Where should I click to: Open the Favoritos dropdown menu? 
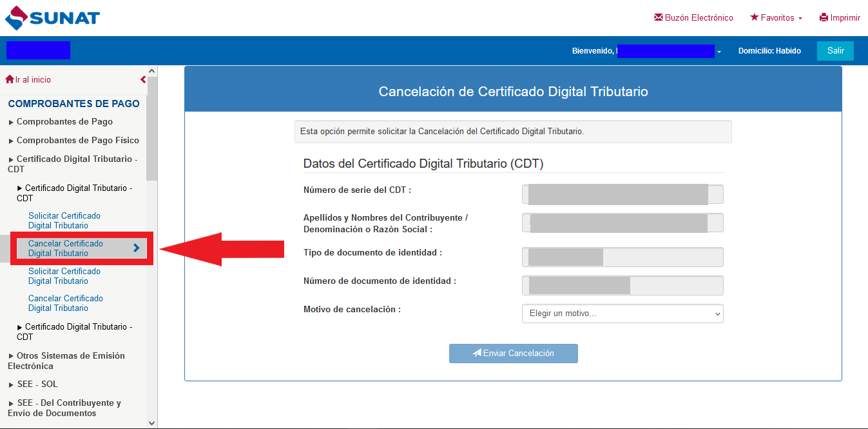tap(776, 18)
